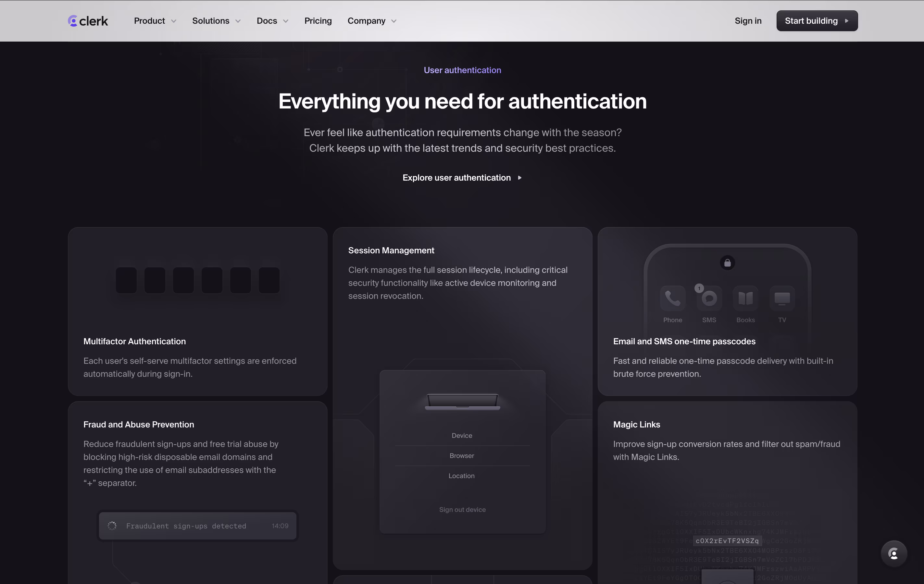924x584 pixels.
Task: Click Sign in in the navbar
Action: coord(747,21)
